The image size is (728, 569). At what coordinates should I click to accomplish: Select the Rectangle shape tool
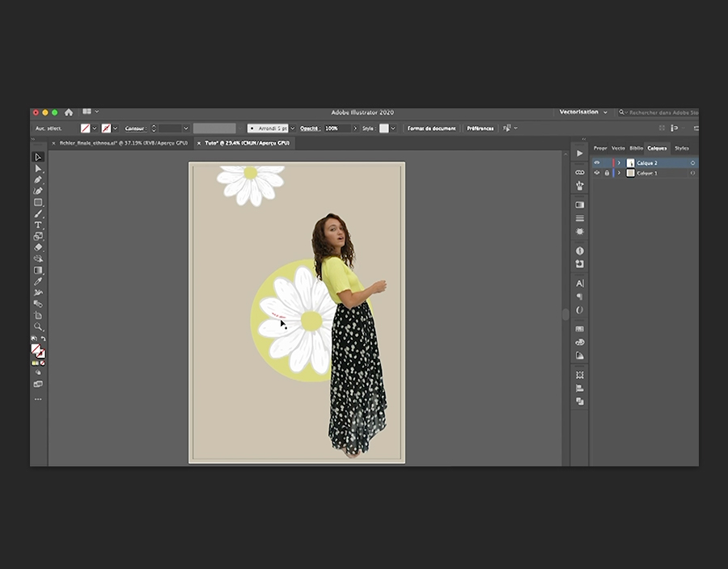[x=38, y=202]
